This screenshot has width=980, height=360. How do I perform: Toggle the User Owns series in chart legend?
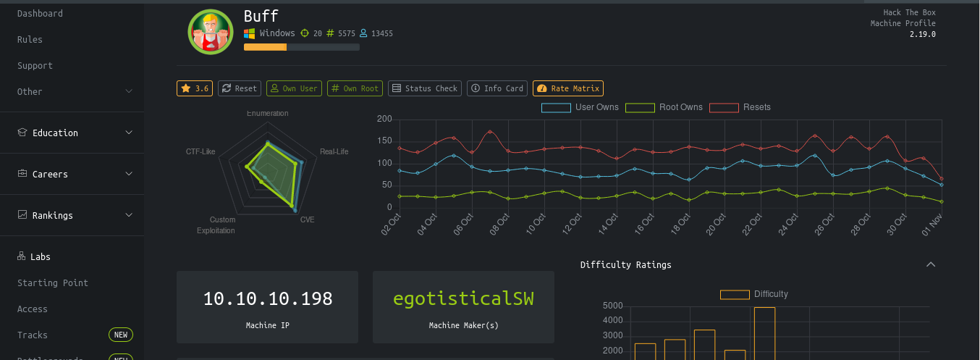coord(580,107)
